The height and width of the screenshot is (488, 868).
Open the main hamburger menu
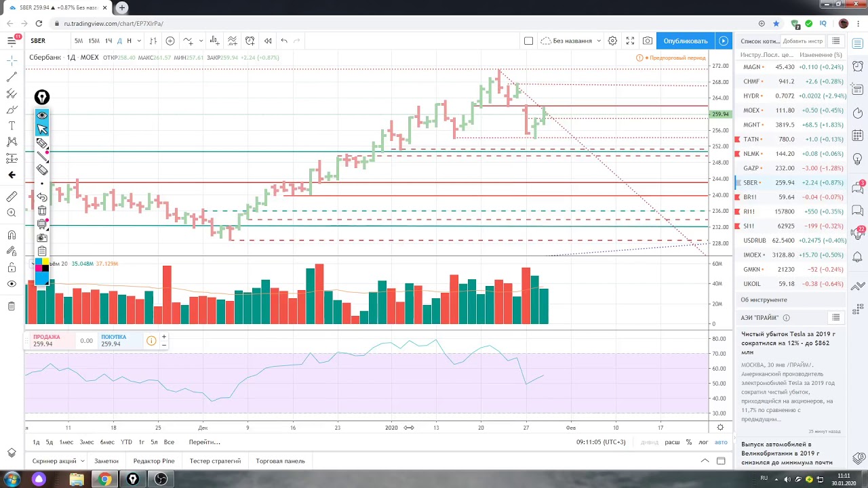12,41
